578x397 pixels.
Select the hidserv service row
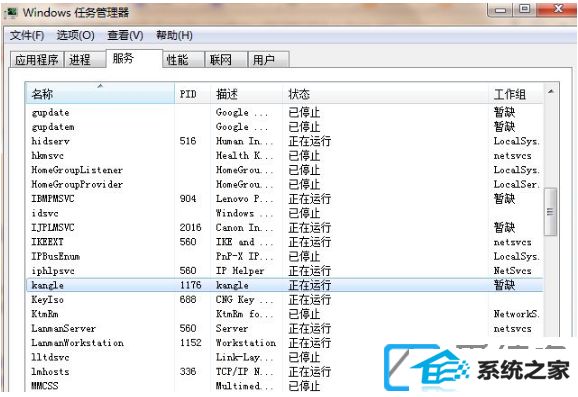pyautogui.click(x=285, y=141)
